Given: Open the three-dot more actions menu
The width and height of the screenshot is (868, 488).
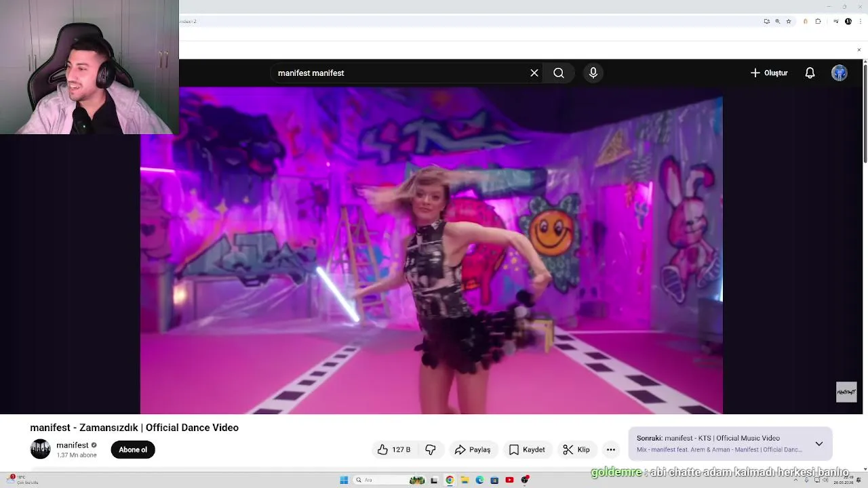Looking at the screenshot, I should click(611, 449).
